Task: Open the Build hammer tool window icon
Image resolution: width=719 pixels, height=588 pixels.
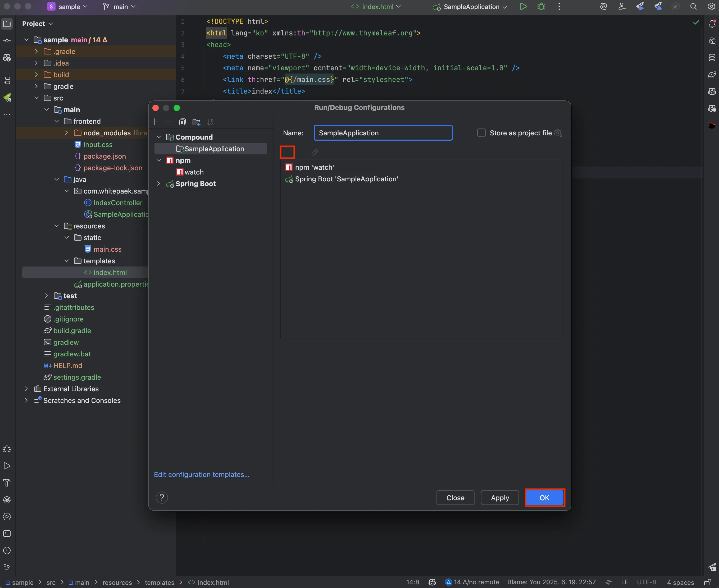Action: click(7, 483)
